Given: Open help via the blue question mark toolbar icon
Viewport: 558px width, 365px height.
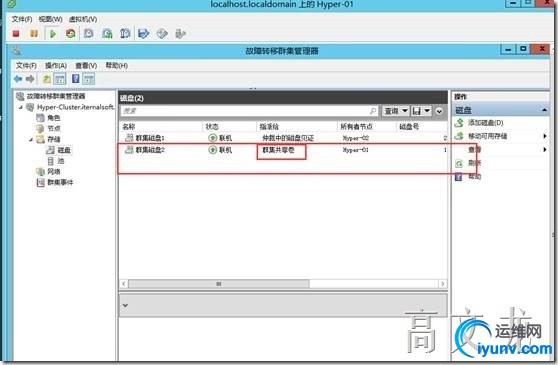Looking at the screenshot, I should coord(75,79).
